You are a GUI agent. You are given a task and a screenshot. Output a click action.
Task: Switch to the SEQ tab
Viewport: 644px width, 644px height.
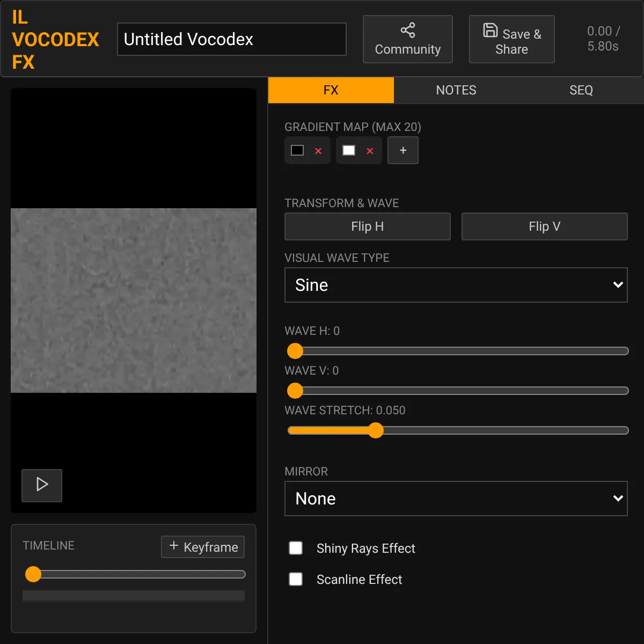click(x=581, y=90)
